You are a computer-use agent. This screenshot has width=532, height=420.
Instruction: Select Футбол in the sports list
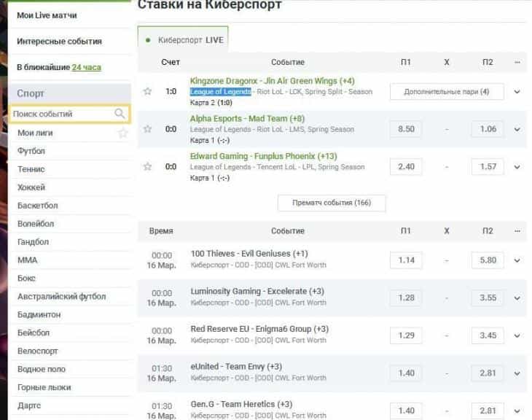(31, 151)
